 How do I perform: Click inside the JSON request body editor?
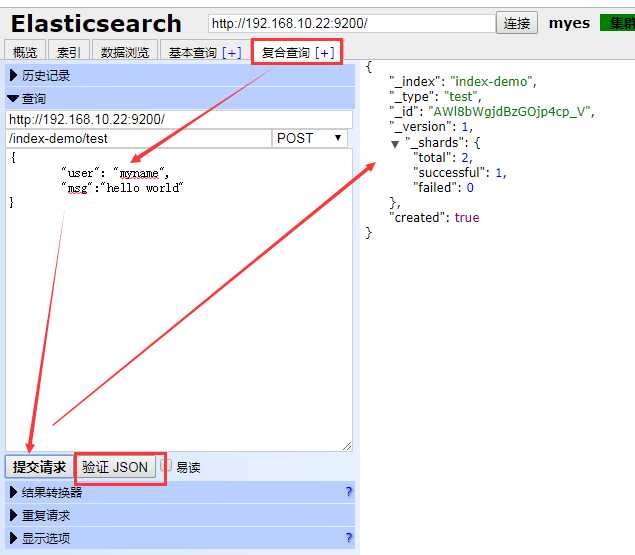point(179,300)
